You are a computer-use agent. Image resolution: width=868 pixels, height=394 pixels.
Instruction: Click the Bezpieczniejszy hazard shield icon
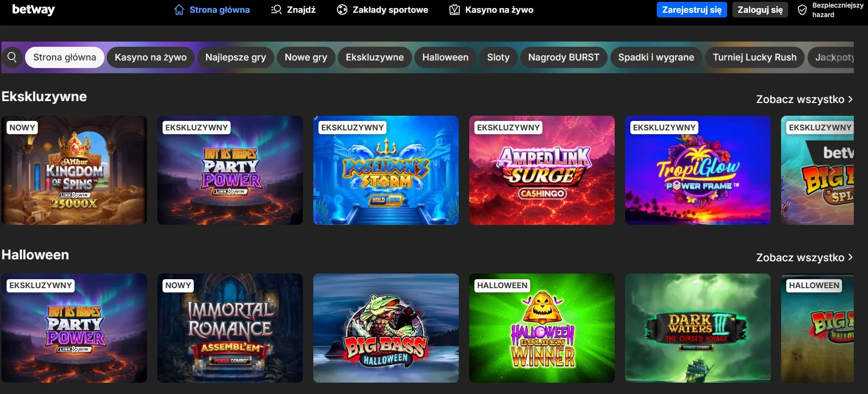tap(802, 10)
